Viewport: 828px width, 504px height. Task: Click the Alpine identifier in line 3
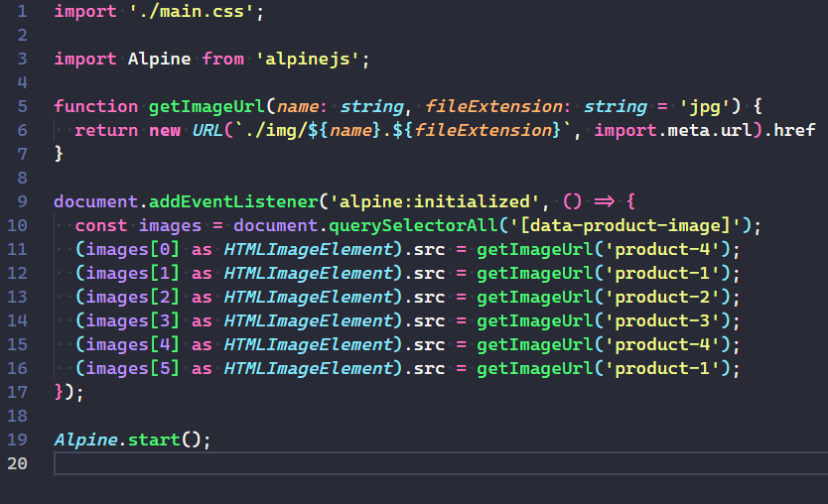[160, 59]
